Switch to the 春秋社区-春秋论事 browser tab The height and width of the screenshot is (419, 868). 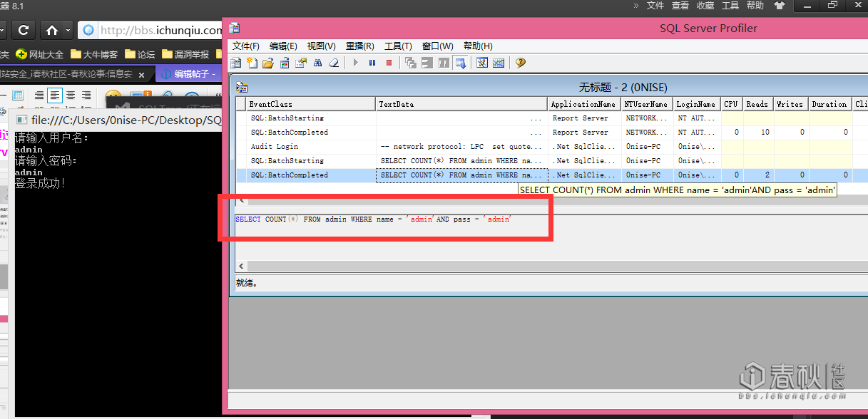pyautogui.click(x=68, y=74)
